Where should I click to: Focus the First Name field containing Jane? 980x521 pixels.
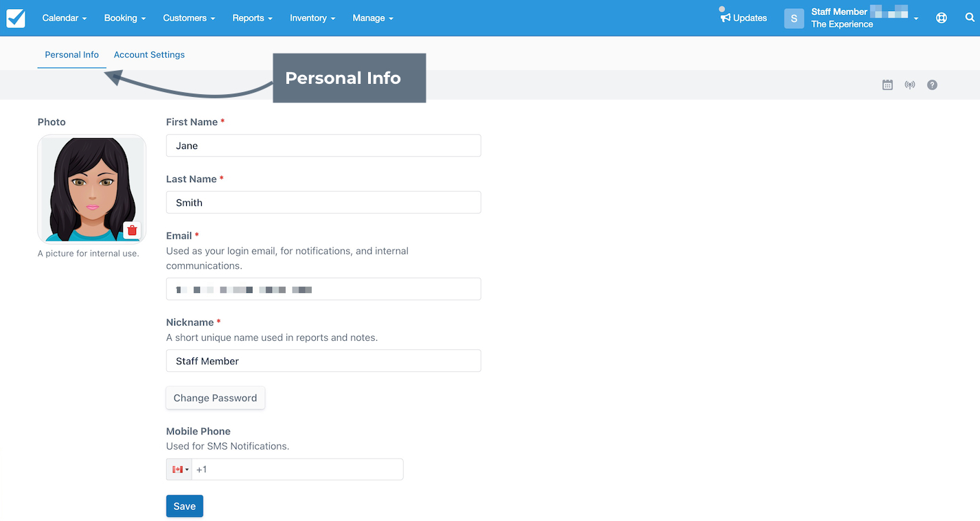(323, 146)
